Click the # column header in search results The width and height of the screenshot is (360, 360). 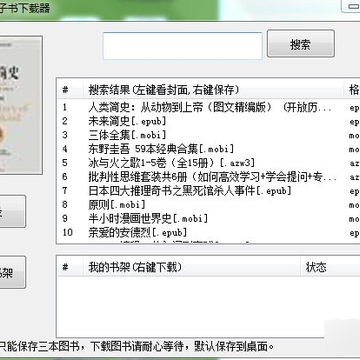[x=71, y=89]
